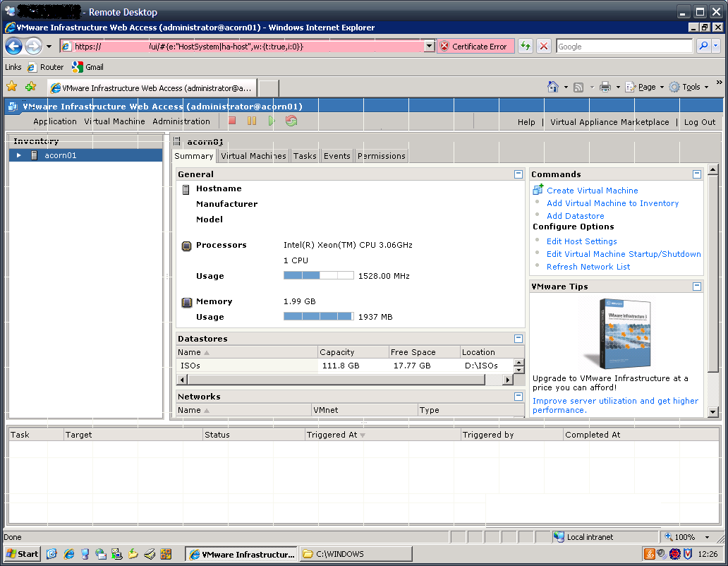Click the Help link
Image resolution: width=728 pixels, height=566 pixels.
point(526,122)
